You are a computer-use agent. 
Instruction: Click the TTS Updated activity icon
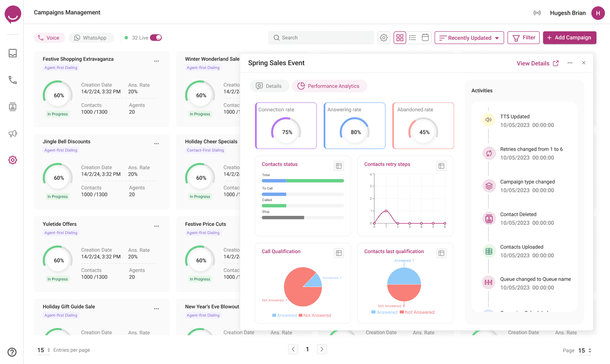point(488,120)
